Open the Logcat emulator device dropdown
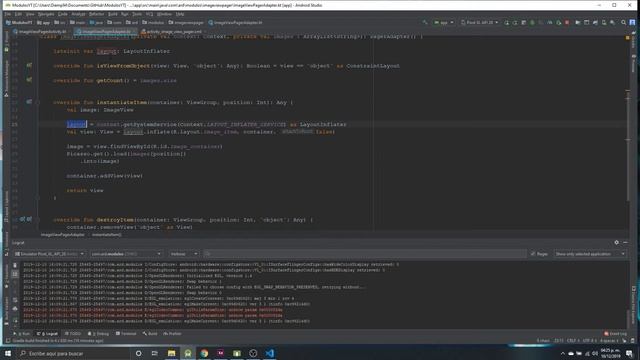Screen dimensions: 640x360 tap(49, 254)
